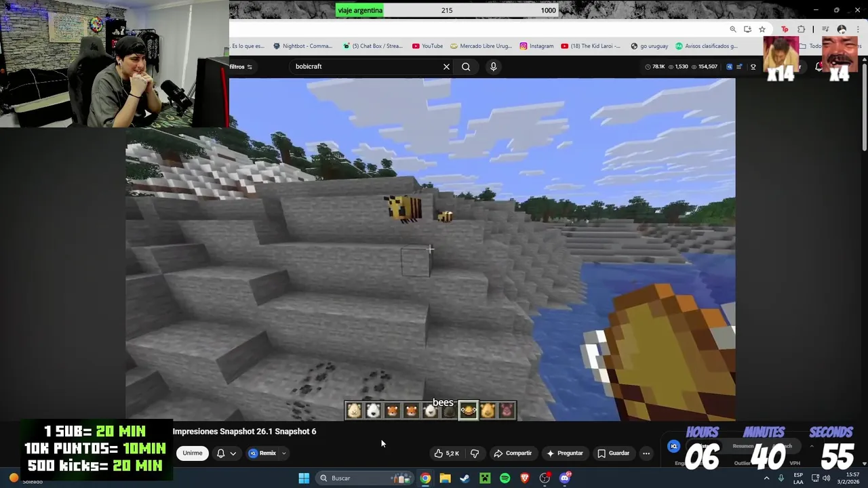
Task: Click the browser zoom magnifier icon
Action: click(x=733, y=29)
